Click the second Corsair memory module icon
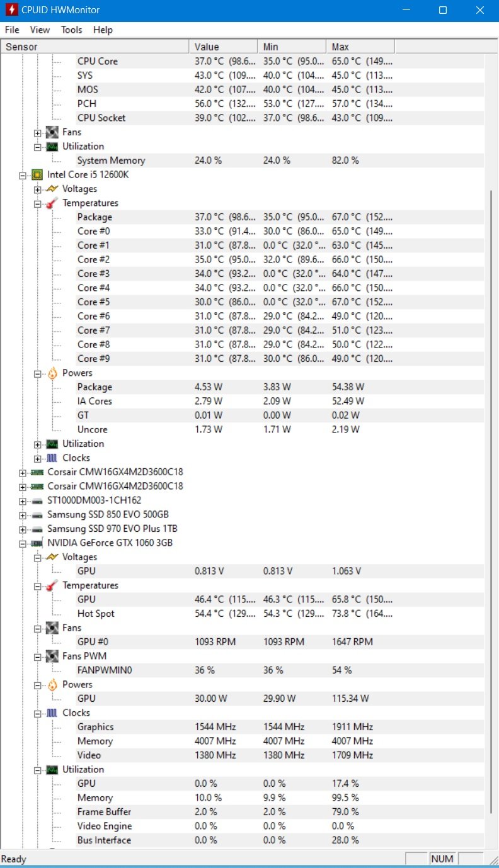This screenshot has width=499, height=868. tap(37, 486)
